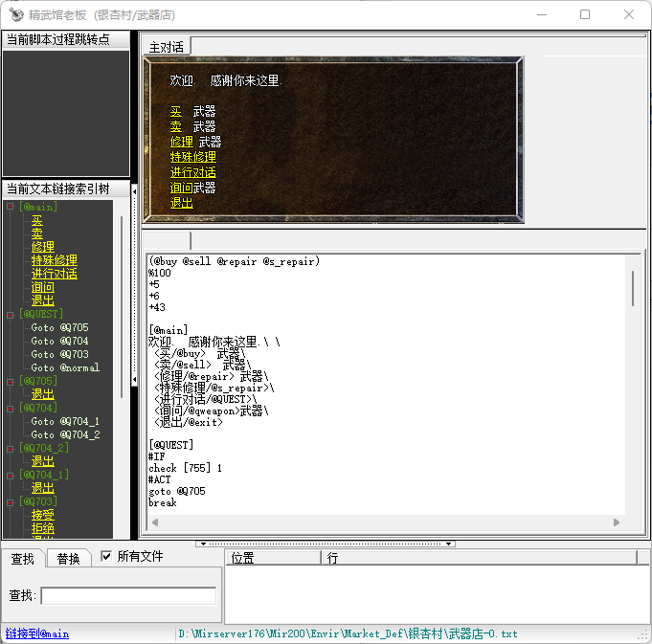The image size is (652, 644).
Task: Select Goto @Q704_1 tree item
Action: tap(65, 421)
